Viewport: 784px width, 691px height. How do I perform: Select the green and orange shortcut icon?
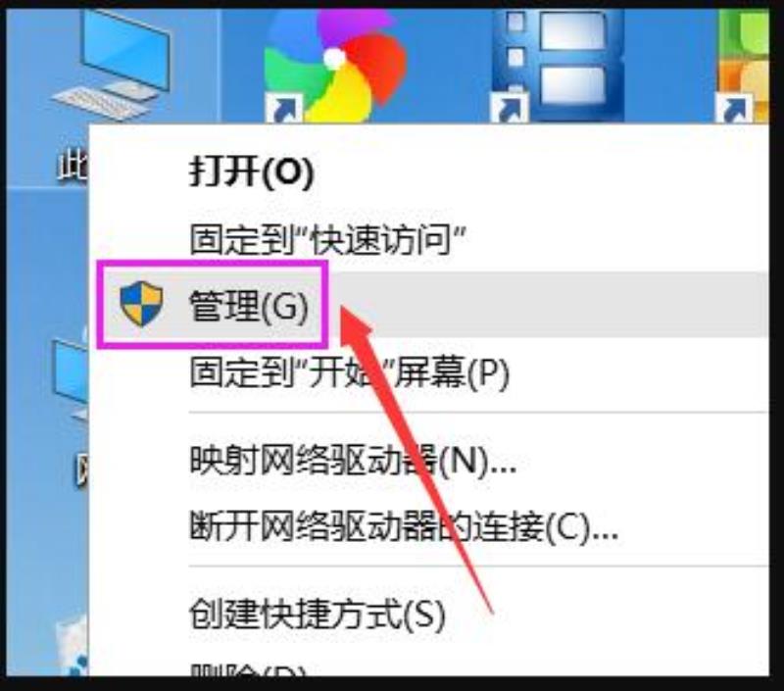click(x=743, y=65)
